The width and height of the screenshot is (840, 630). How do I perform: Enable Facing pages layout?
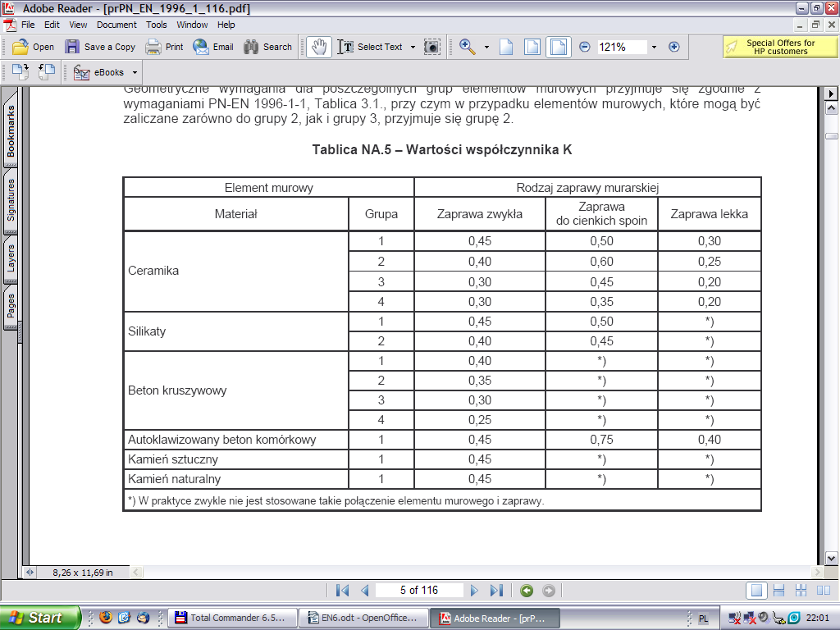[824, 591]
